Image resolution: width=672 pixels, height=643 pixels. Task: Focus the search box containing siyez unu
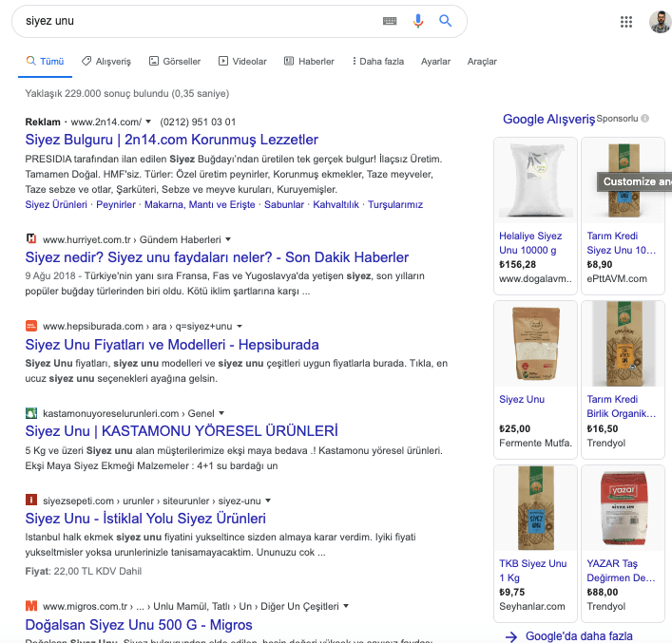[x=200, y=21]
